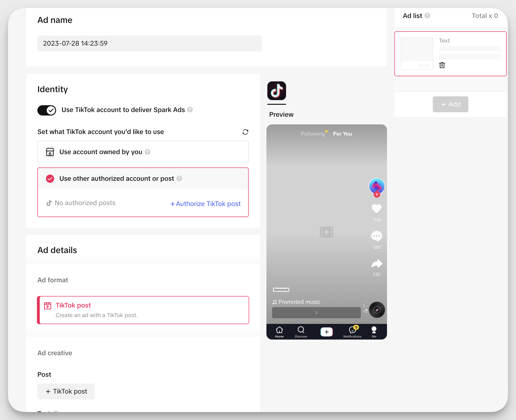Select Use other authorized account or post
The width and height of the screenshot is (516, 420).
pos(143,179)
